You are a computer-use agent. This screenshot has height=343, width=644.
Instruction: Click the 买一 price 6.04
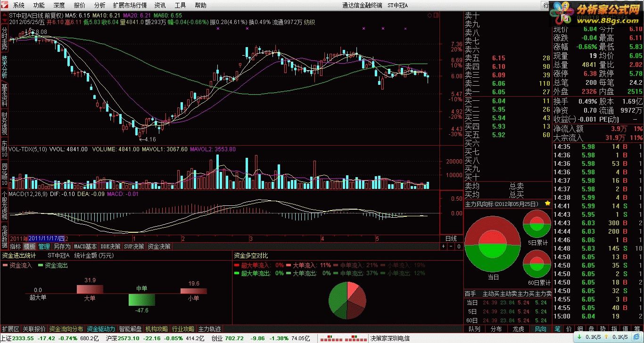499,101
